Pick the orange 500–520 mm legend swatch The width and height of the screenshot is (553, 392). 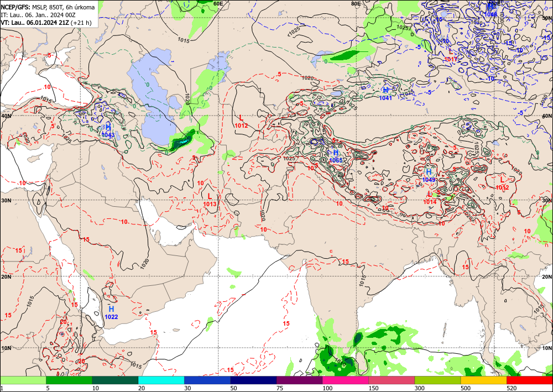[x=483, y=380]
